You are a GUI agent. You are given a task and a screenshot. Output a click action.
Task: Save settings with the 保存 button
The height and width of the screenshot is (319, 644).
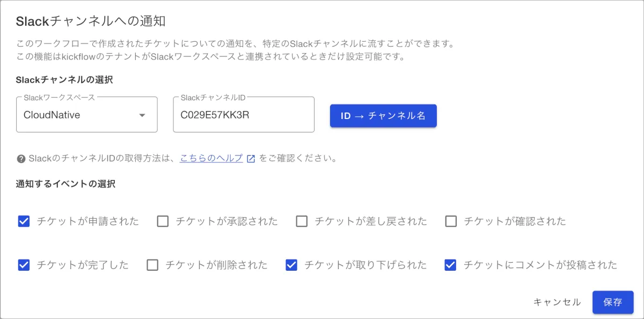612,302
